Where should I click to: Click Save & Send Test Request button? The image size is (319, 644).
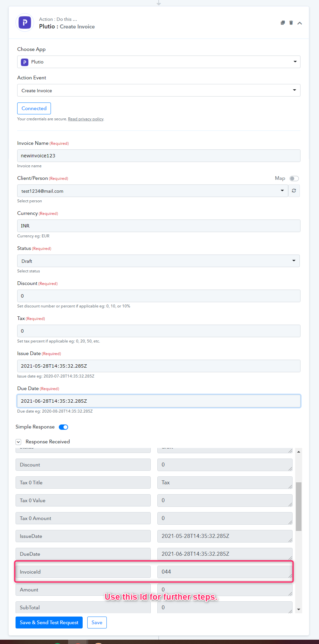(49, 623)
